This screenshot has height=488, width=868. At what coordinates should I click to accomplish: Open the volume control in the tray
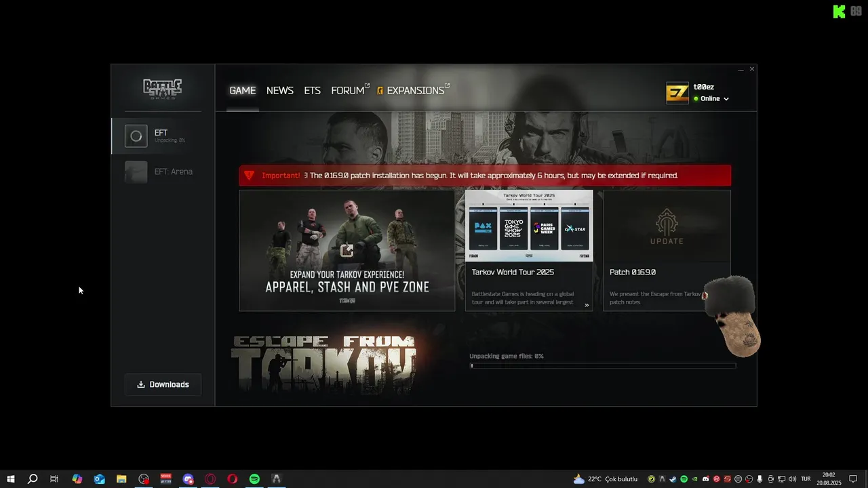792,479
